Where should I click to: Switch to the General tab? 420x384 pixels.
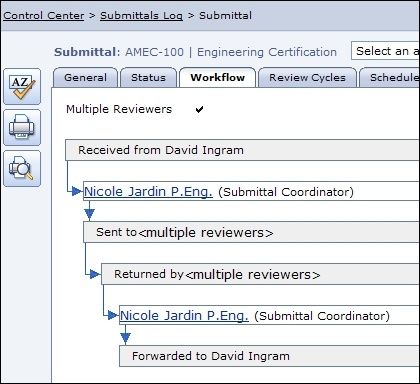click(86, 77)
